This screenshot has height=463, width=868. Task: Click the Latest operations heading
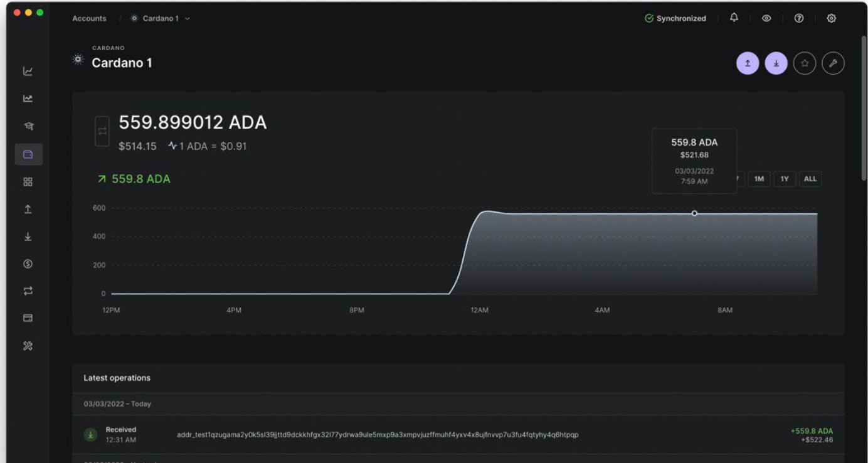[117, 378]
